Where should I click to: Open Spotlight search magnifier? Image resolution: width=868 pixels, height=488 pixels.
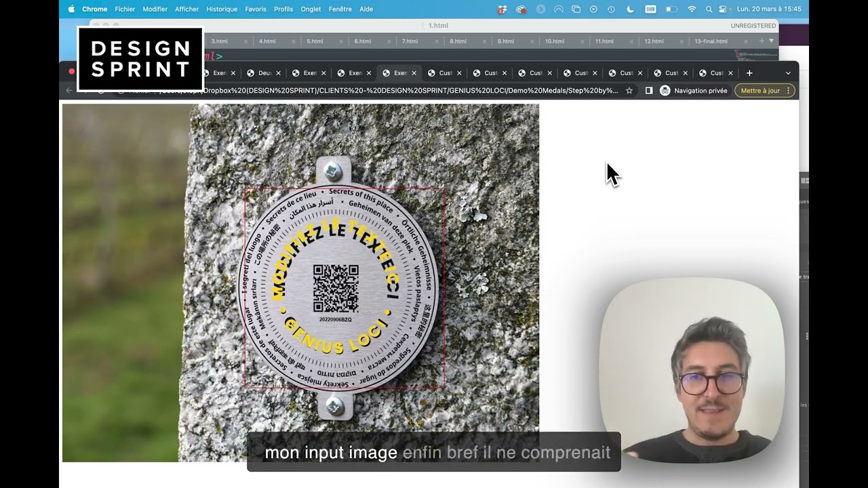pyautogui.click(x=709, y=9)
